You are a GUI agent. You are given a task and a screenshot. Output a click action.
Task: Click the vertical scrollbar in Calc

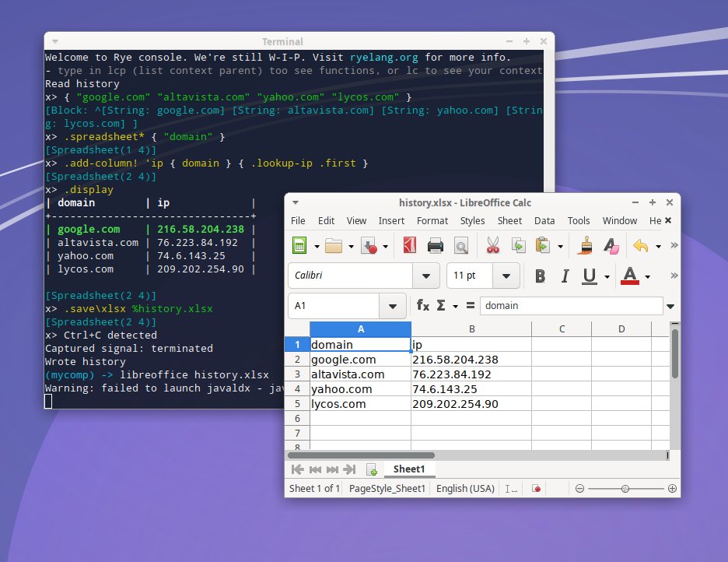pos(675,353)
